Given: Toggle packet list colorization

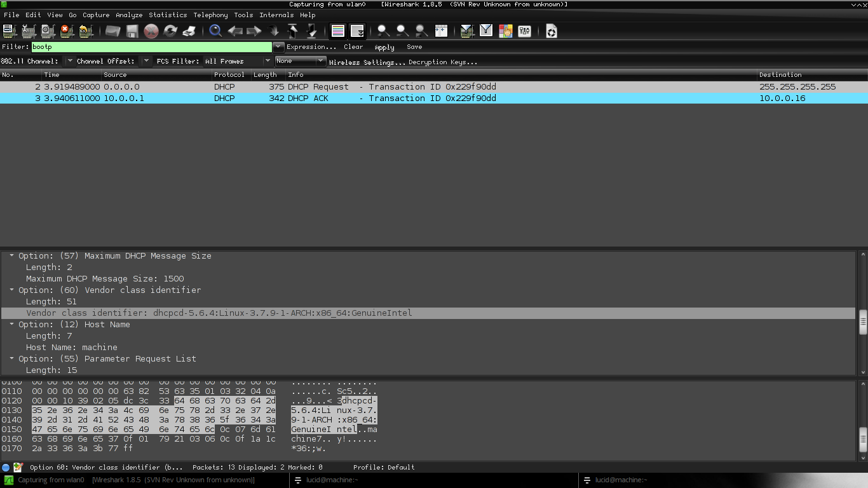Looking at the screenshot, I should (338, 30).
